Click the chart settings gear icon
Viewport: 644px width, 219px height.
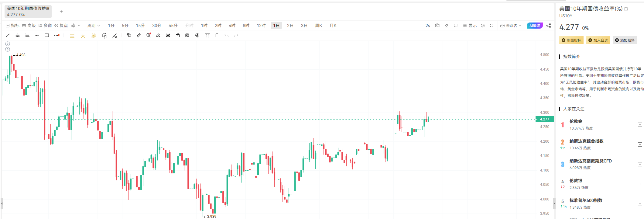[x=483, y=26]
